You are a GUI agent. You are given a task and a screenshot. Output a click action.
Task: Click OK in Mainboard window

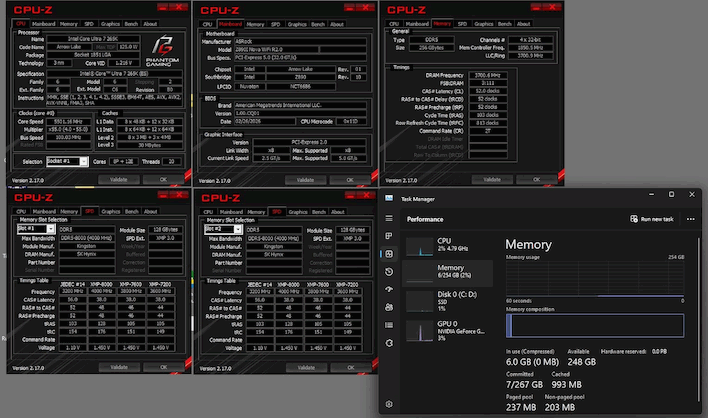(350, 180)
